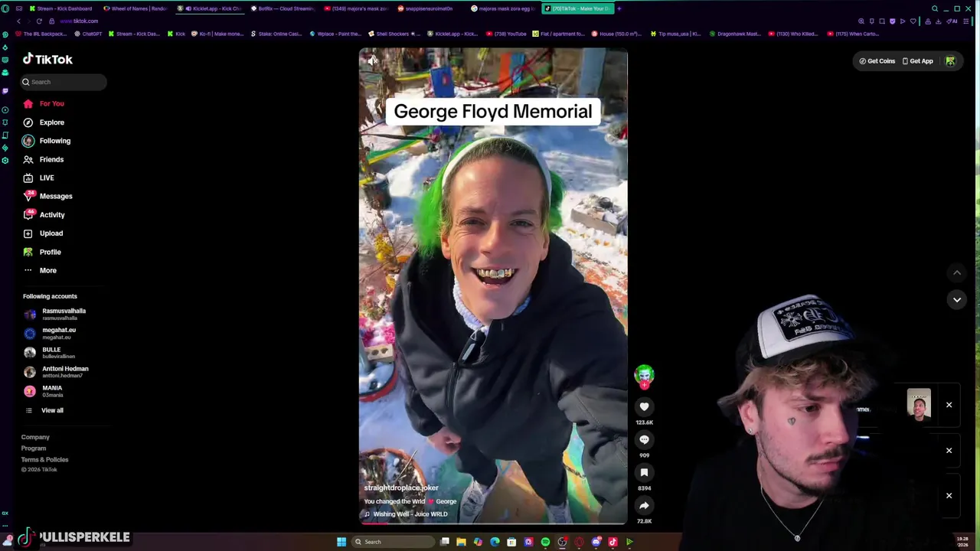Open File Explorer from taskbar

pyautogui.click(x=461, y=542)
